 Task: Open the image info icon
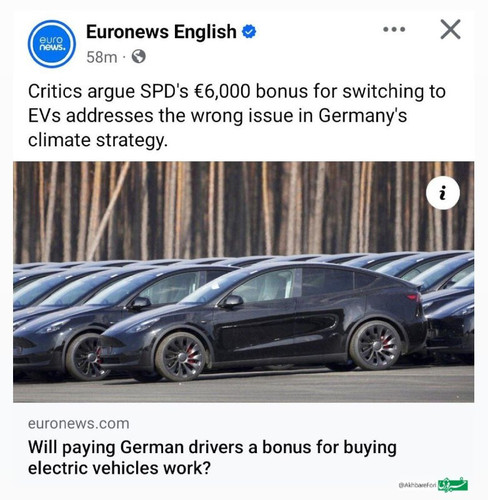tap(443, 193)
